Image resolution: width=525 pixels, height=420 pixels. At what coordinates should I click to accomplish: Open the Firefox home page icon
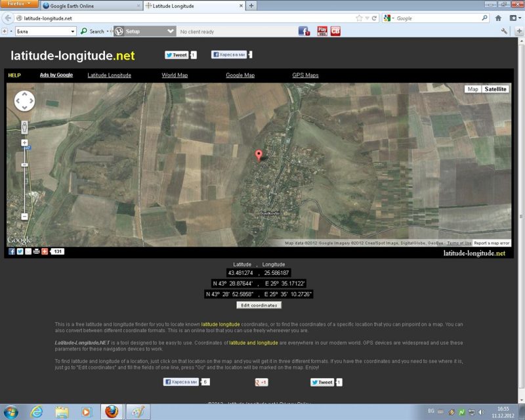coord(499,18)
